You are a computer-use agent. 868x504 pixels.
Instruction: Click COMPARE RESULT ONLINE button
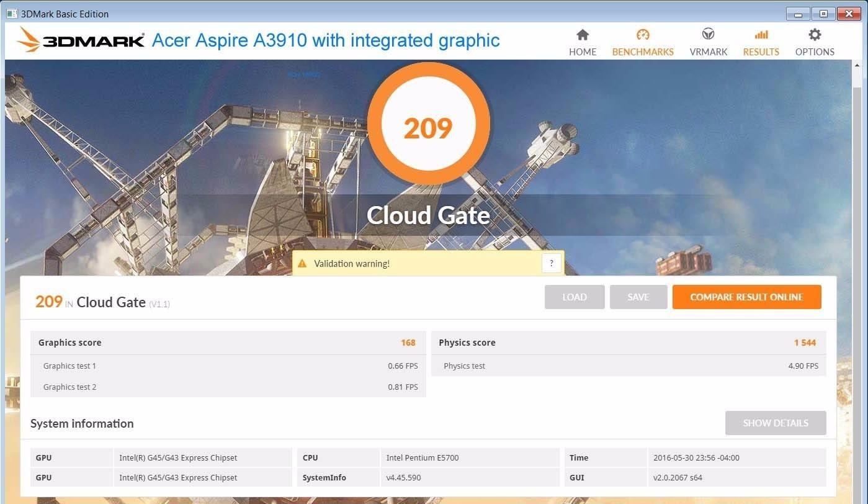click(747, 297)
